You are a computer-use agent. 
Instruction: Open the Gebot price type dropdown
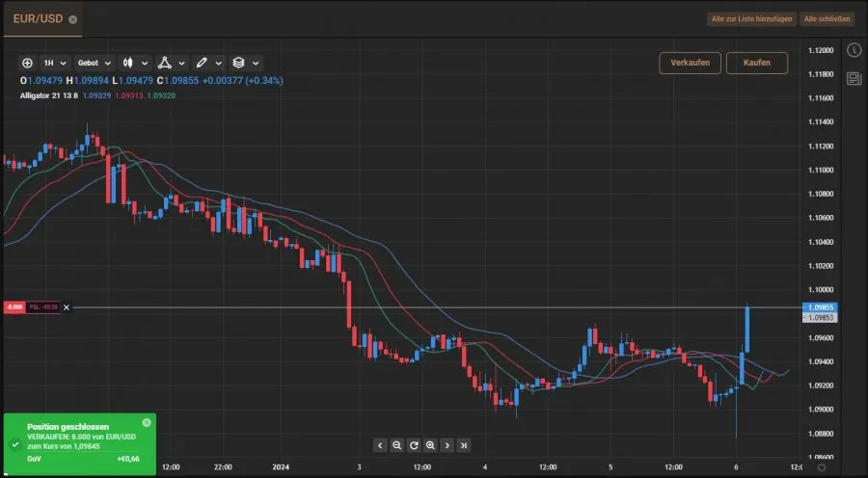tap(95, 63)
